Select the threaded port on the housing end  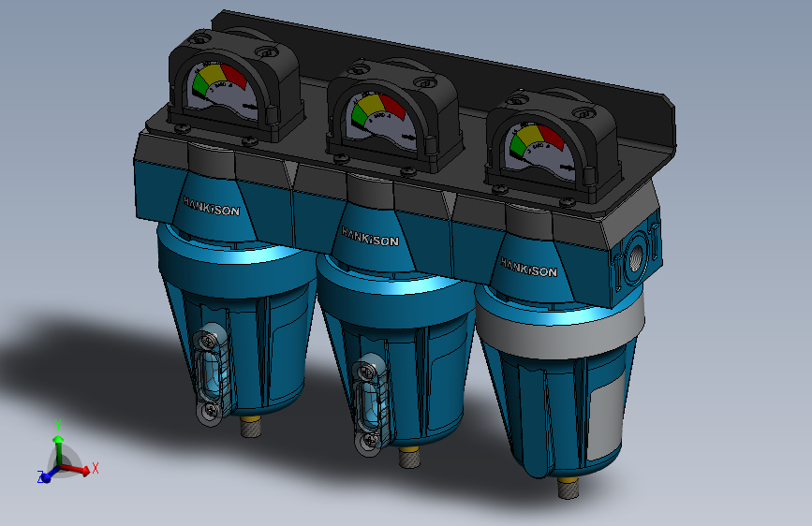(x=636, y=256)
